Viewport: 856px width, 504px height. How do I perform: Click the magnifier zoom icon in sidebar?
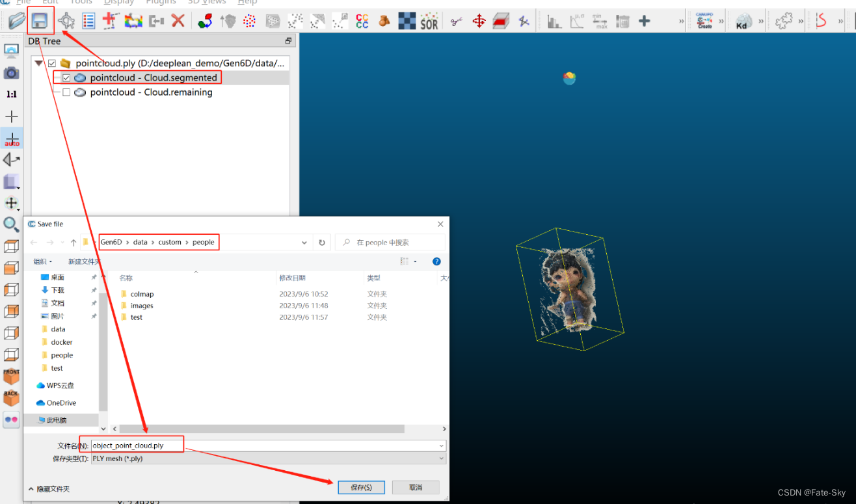tap(11, 224)
